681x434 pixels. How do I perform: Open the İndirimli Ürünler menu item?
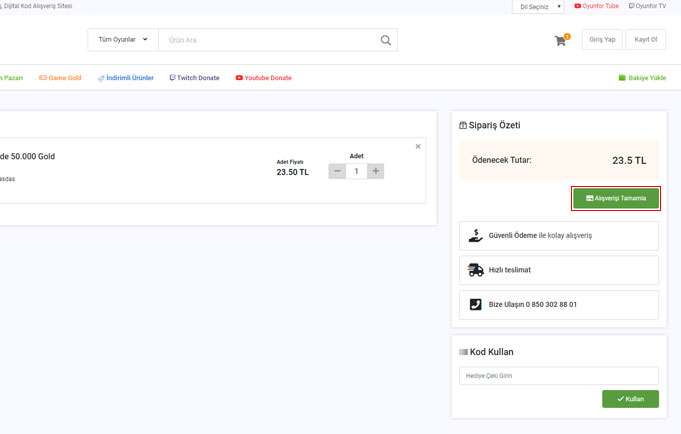126,78
